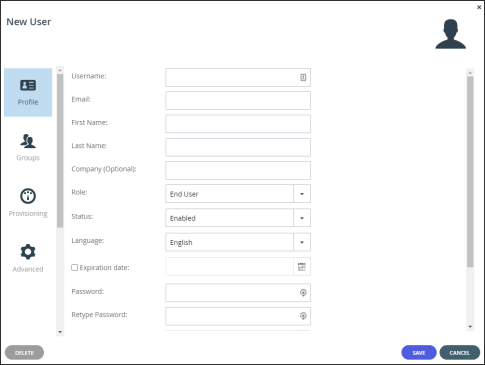Click the Enabled value in Status combo
This screenshot has height=365, width=485.
click(x=183, y=218)
